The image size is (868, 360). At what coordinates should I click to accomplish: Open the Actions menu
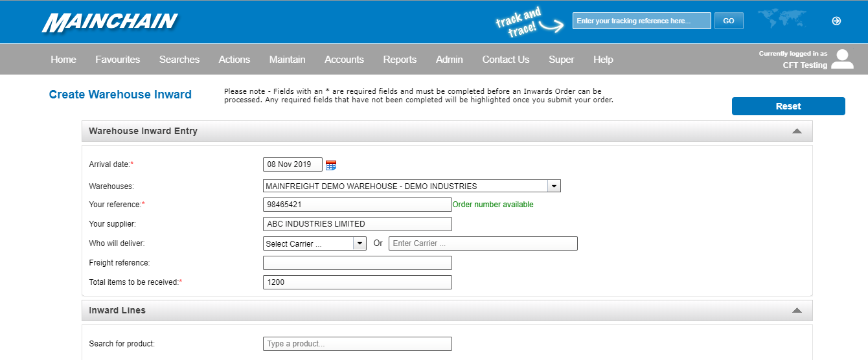click(234, 60)
